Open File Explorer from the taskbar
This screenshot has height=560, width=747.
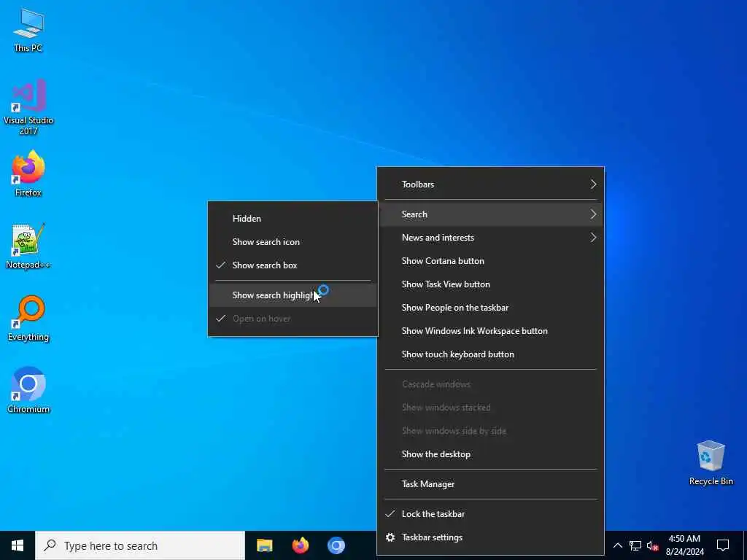(x=264, y=545)
